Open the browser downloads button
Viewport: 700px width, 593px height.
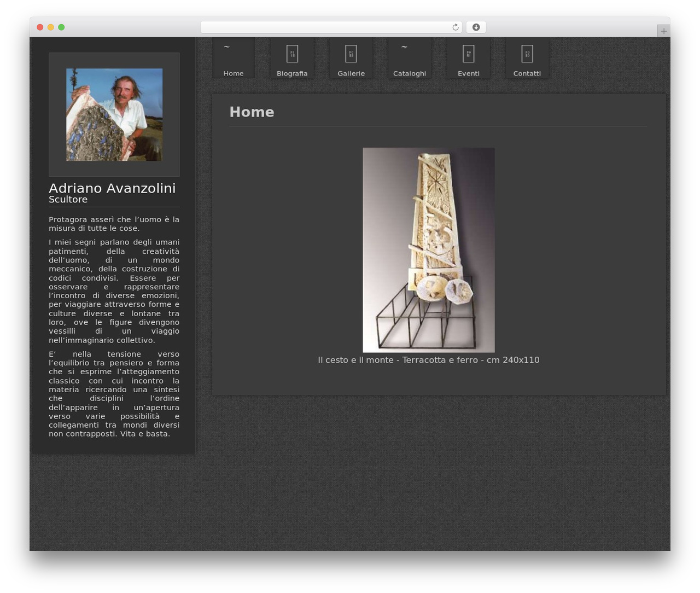[x=476, y=27]
